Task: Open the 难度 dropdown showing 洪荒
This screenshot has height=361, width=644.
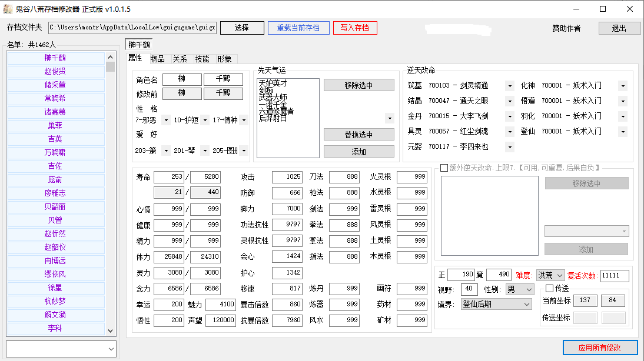Action: [550, 275]
